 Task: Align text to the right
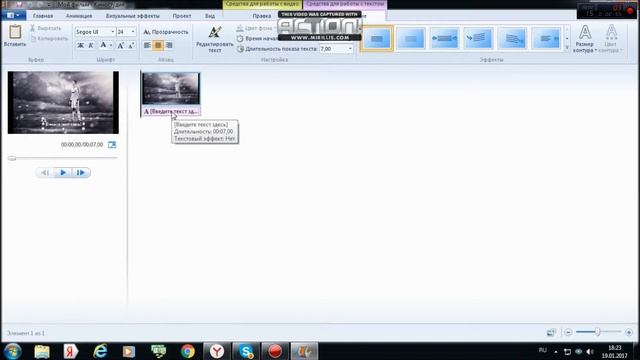tap(169, 45)
